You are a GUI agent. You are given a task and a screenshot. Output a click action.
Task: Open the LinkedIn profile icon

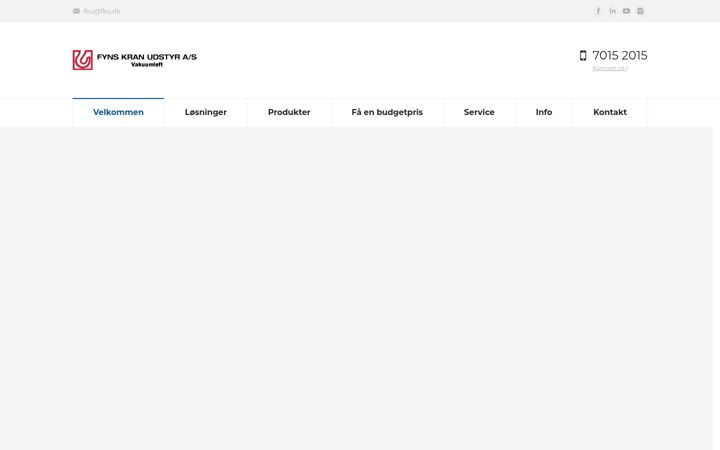tap(613, 11)
